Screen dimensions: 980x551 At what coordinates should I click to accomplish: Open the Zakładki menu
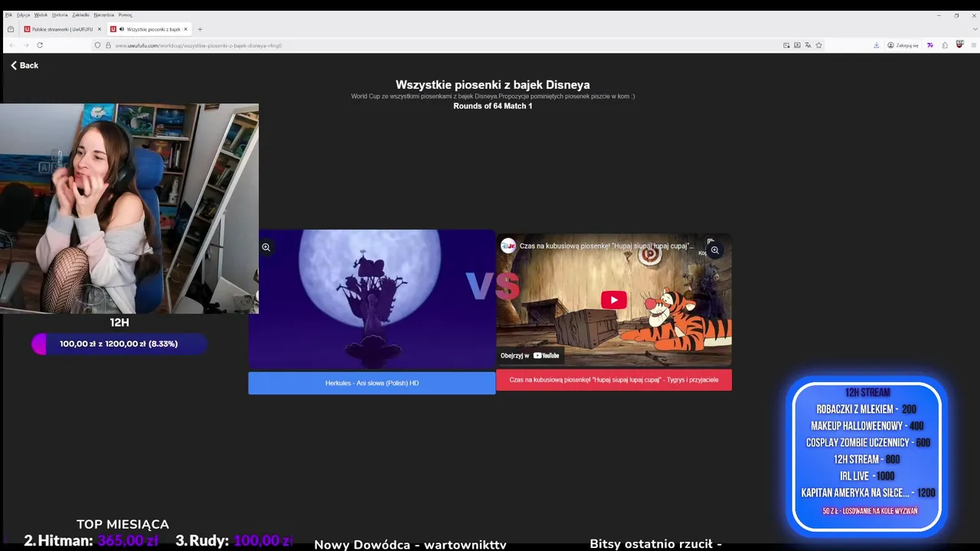(x=81, y=15)
